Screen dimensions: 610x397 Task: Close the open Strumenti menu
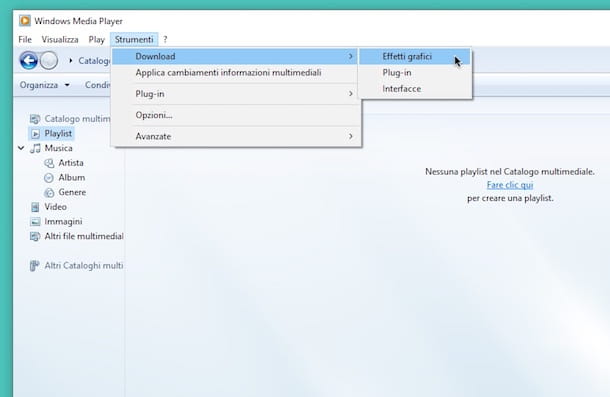[x=134, y=40]
